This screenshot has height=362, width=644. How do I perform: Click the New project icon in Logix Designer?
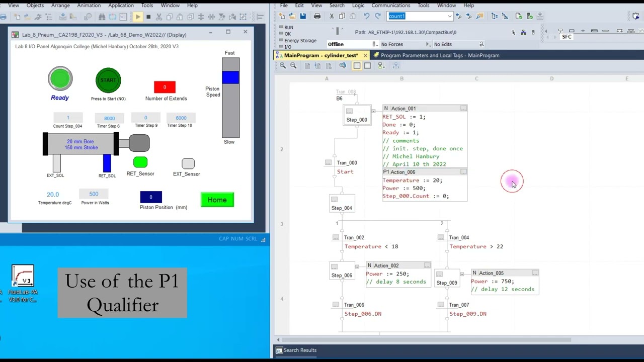(282, 16)
